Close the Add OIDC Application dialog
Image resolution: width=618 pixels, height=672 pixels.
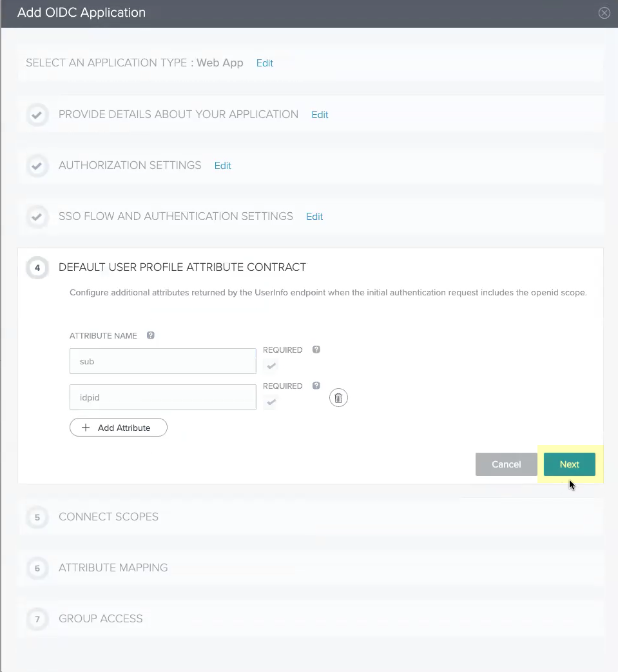coord(604,13)
